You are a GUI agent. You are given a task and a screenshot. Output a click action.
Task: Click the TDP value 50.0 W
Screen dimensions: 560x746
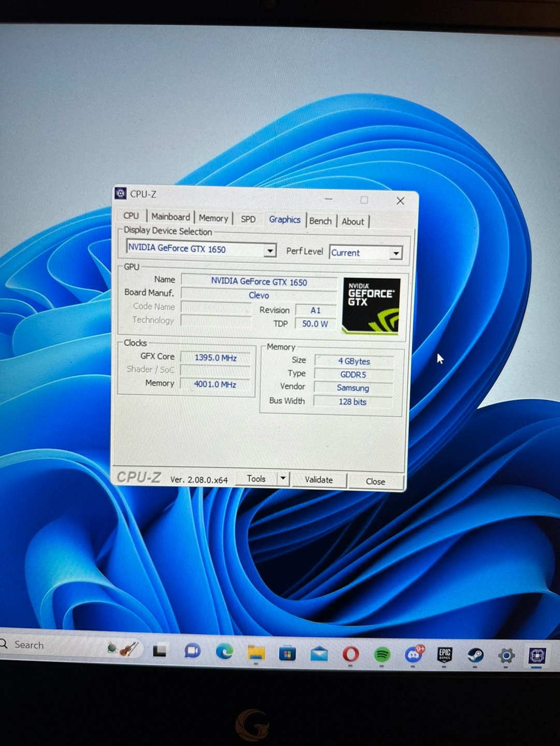(315, 323)
